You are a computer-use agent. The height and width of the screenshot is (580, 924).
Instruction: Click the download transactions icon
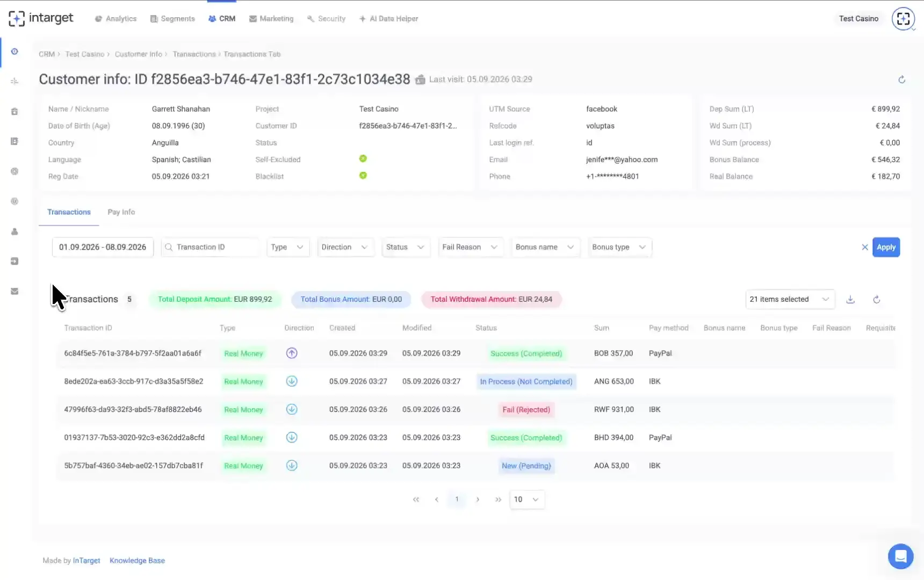tap(850, 300)
